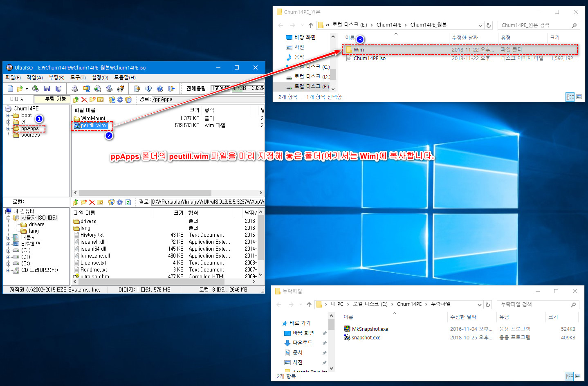
Task: Click the Help question mark icon
Action: [x=160, y=88]
